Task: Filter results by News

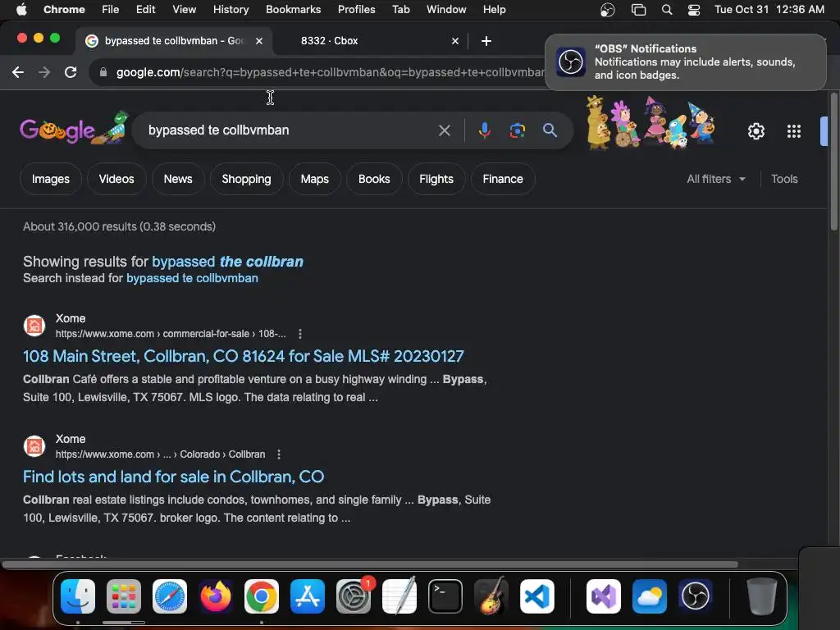Action: click(x=178, y=179)
